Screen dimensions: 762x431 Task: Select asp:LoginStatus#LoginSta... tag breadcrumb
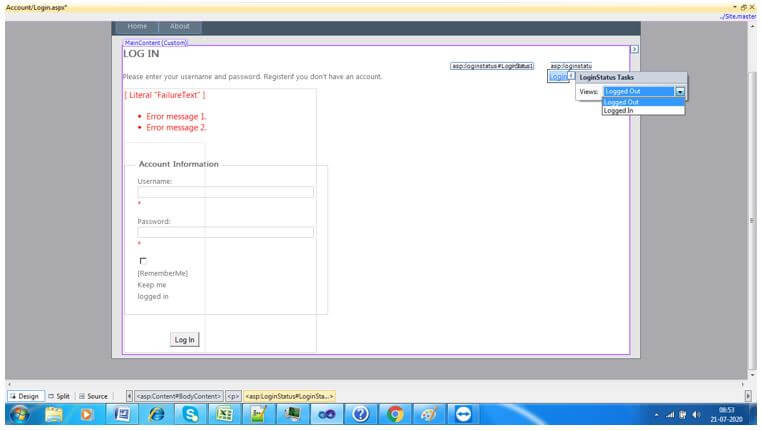pos(290,397)
